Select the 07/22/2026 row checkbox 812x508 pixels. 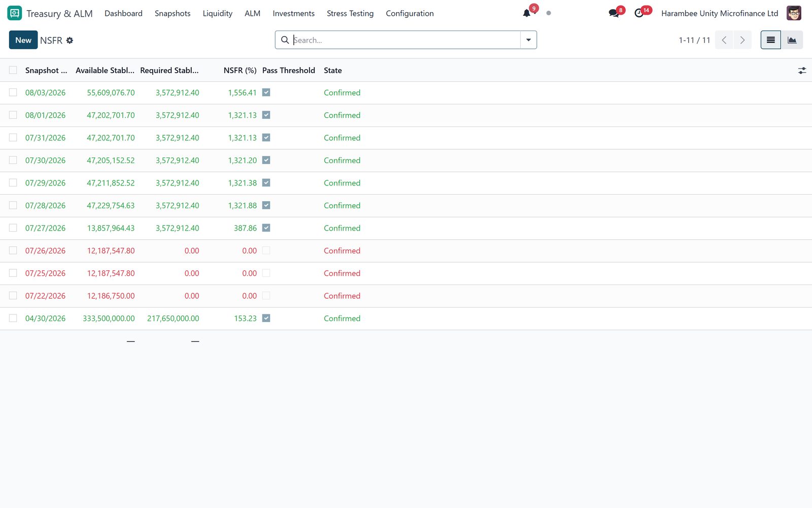click(x=13, y=296)
